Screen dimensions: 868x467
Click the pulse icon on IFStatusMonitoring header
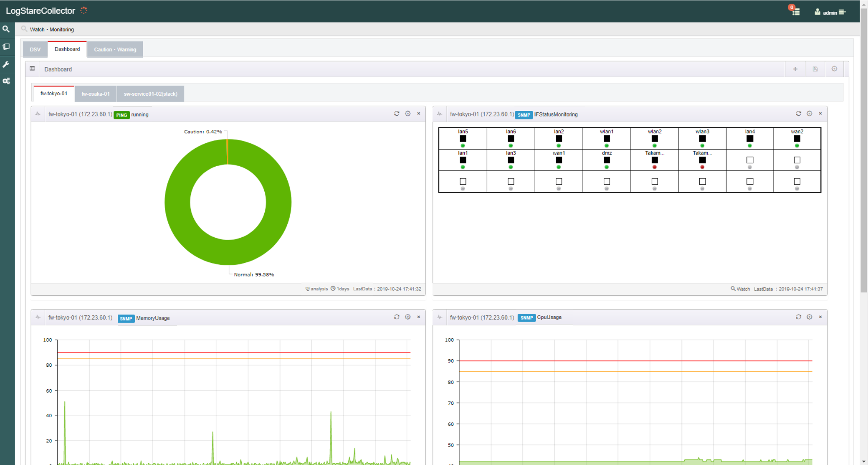point(440,114)
